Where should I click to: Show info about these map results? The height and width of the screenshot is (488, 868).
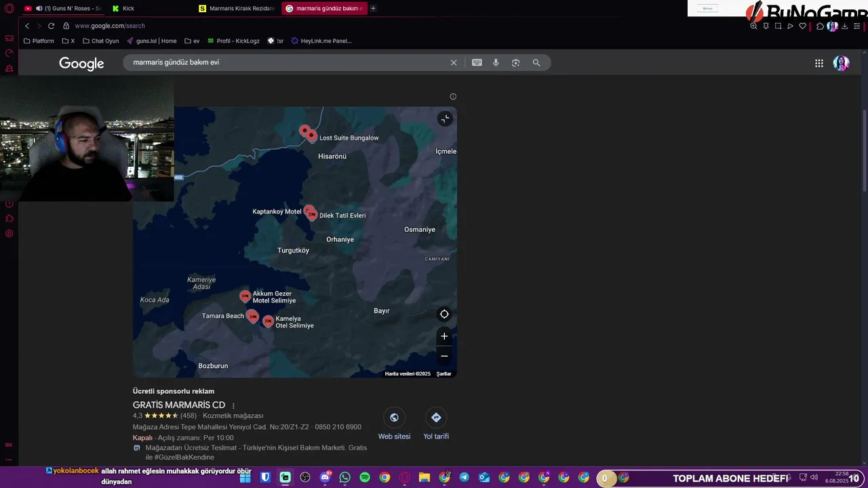coord(453,96)
